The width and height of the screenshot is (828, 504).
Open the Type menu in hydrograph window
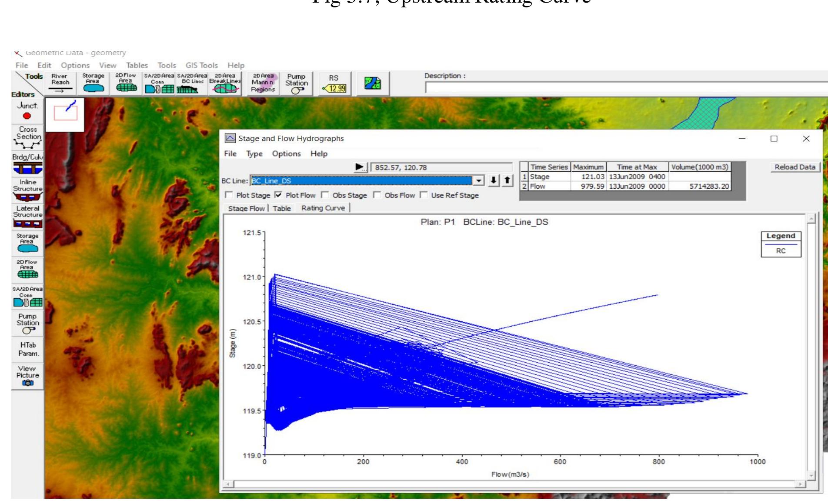pos(254,154)
